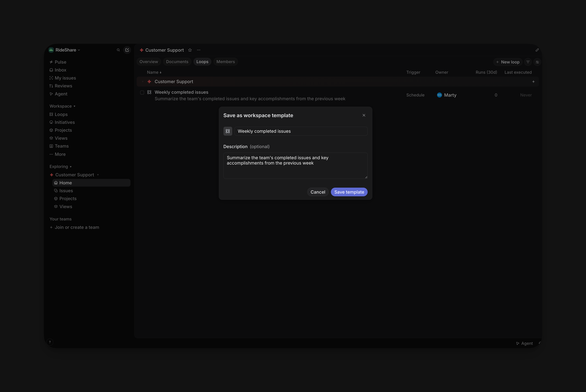Click the Trigger column header
586x392 pixels.
tap(413, 72)
